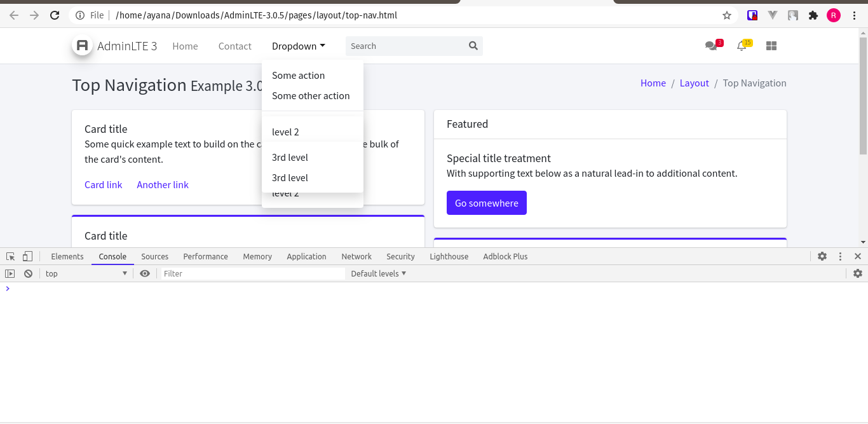Open the JavaScript context dropdown showing top

86,273
